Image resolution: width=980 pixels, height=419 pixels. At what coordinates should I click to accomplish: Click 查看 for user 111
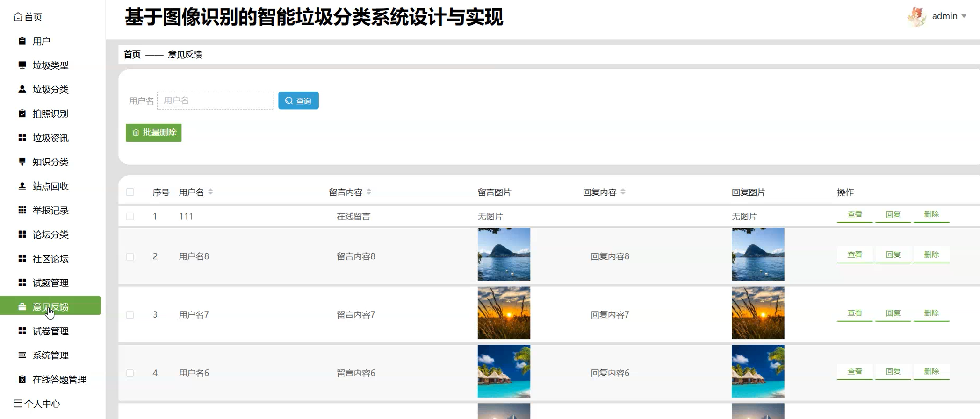point(855,214)
